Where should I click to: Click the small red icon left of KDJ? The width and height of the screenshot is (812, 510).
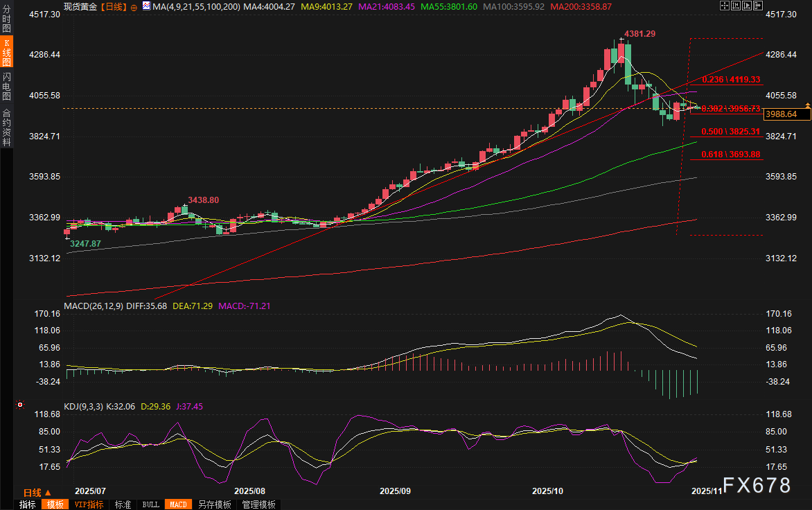coord(20,405)
